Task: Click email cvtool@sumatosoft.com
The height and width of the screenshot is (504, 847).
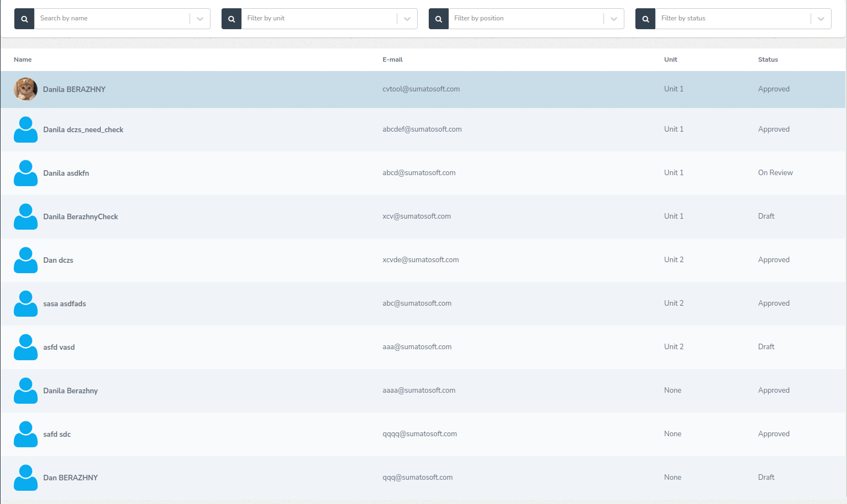Action: [421, 89]
